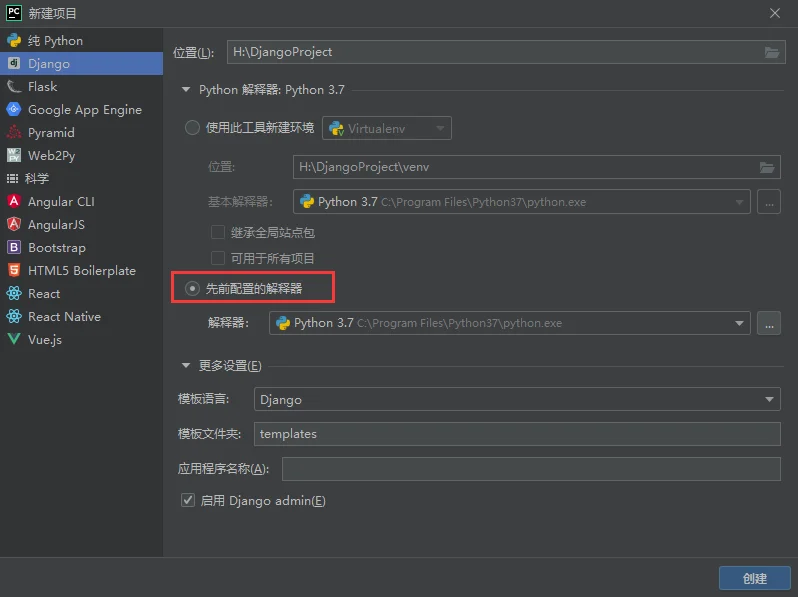Close the 新建项目 dialog
This screenshot has width=798, height=597.
775,13
